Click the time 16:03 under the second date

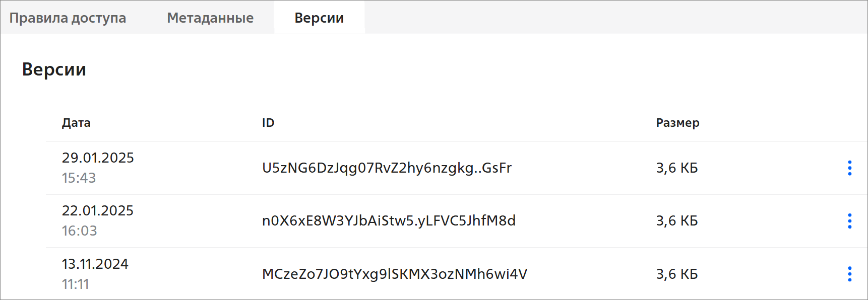coord(79,231)
